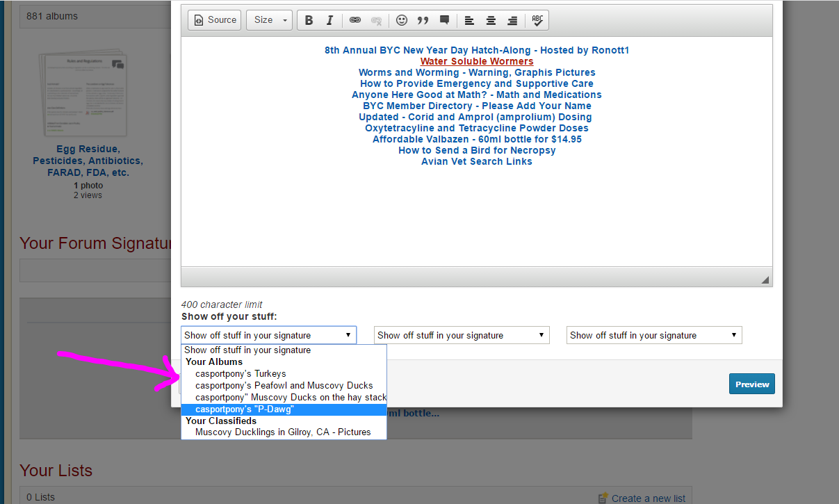Toggle italic text formatting
The height and width of the screenshot is (504, 839).
330,20
